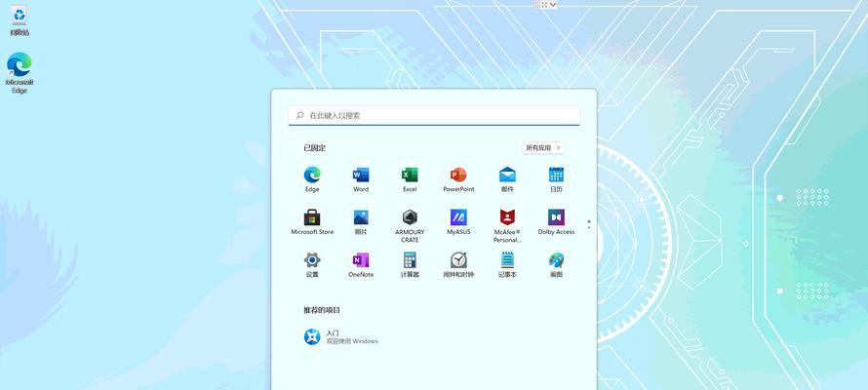Open McAfee Personal security app
This screenshot has width=868, height=390.
click(507, 225)
